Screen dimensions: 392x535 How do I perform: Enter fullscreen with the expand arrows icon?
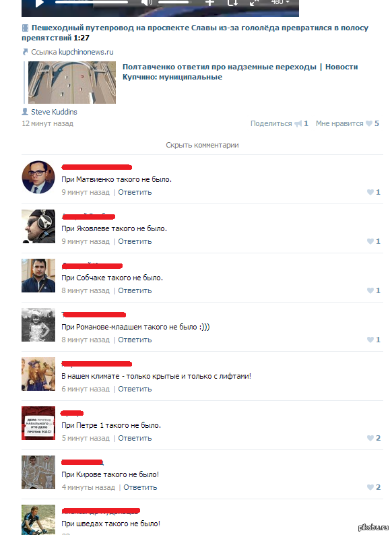point(254,3)
